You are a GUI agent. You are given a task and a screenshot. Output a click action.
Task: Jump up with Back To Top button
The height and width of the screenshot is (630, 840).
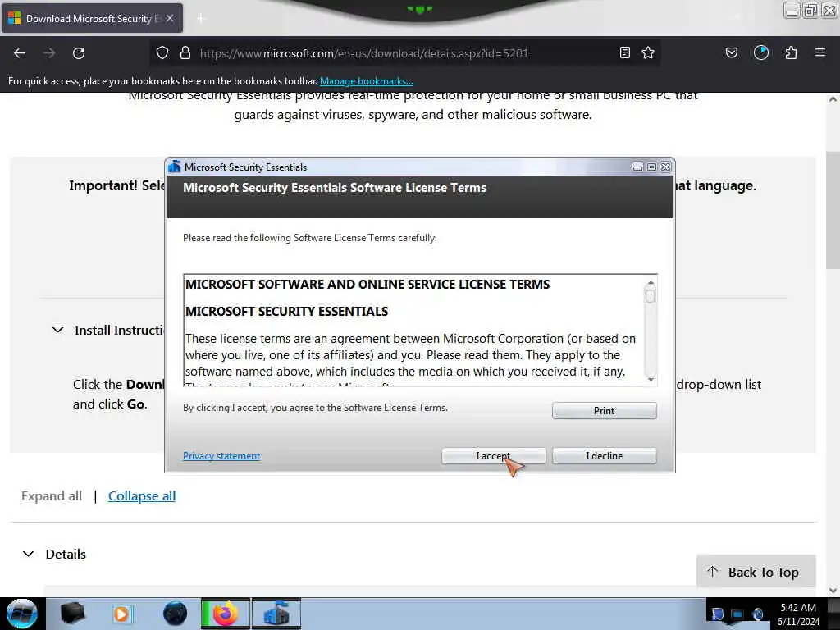756,572
